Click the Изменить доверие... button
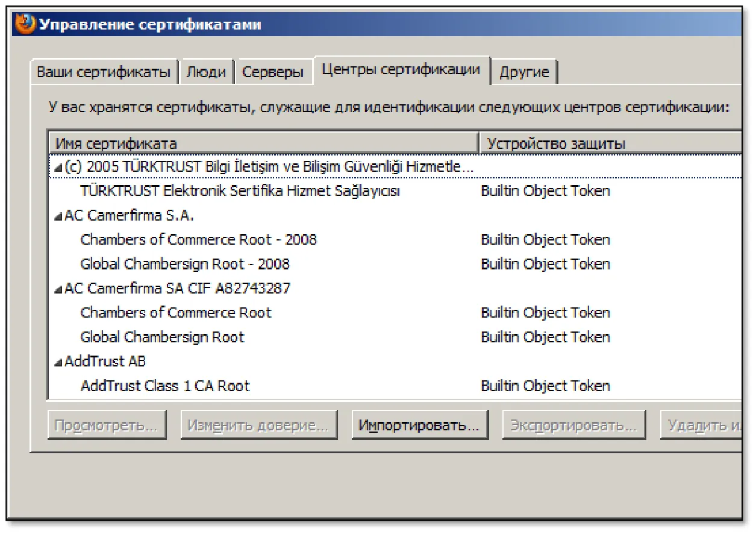 point(258,426)
